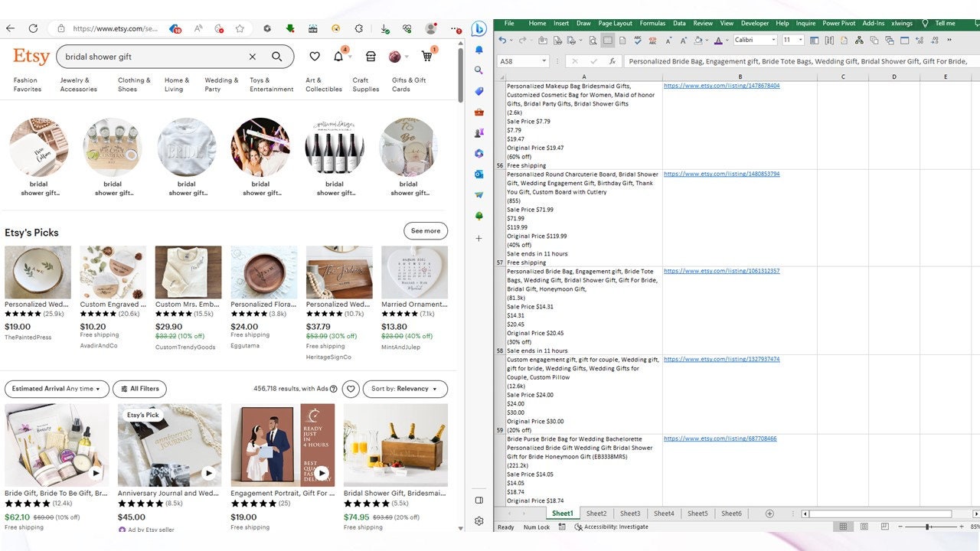Screen dimensions: 980x551
Task: Open Engagement Portrait listing thumbnail
Action: (283, 445)
